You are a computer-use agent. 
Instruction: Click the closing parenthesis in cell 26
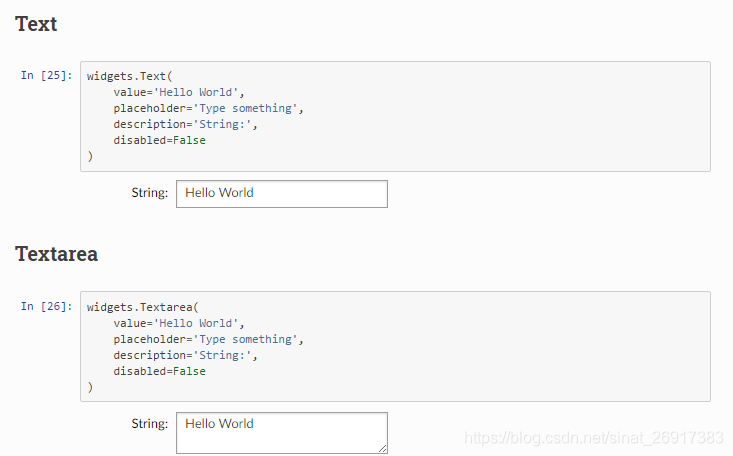tap(90, 387)
